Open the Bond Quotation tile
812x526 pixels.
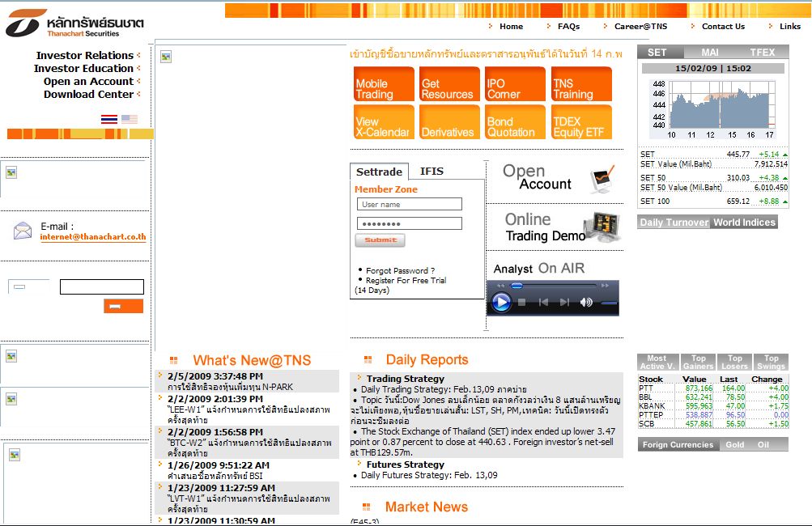pos(515,122)
